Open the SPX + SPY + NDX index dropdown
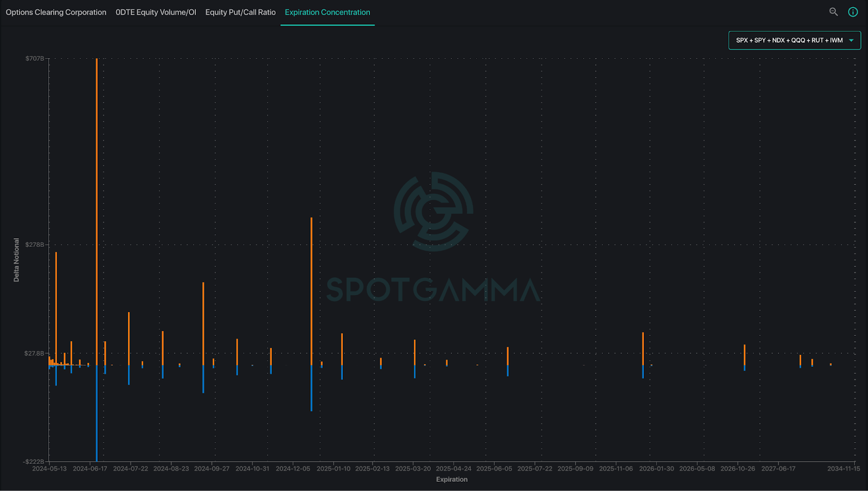868x491 pixels. pos(794,40)
